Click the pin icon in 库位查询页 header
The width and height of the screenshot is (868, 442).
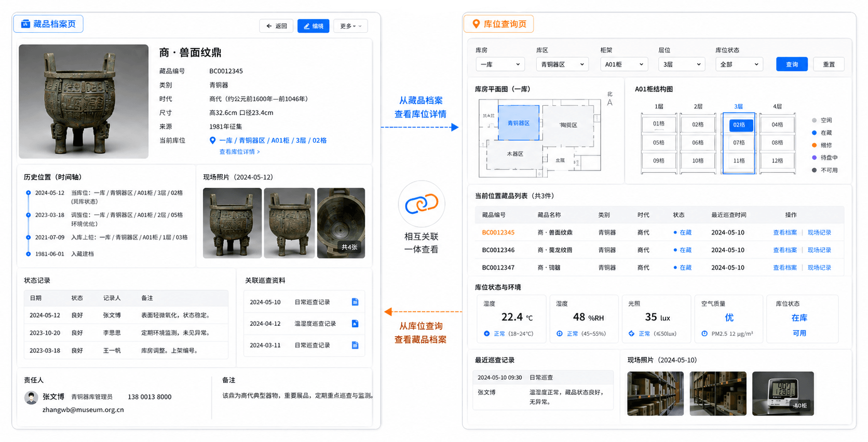coord(476,24)
